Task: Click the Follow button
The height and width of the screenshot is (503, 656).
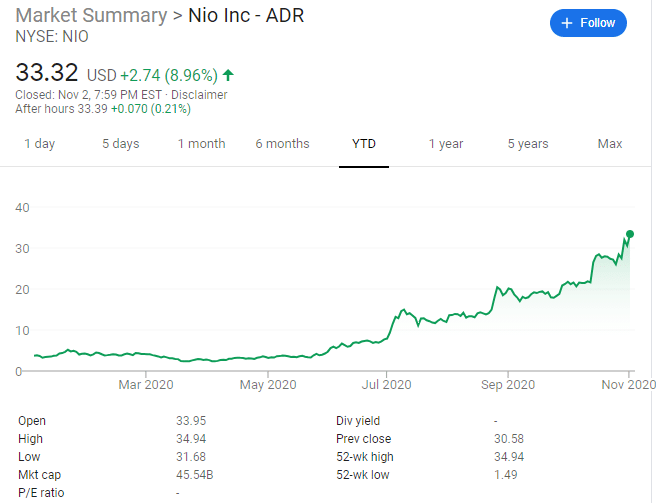Action: point(588,23)
